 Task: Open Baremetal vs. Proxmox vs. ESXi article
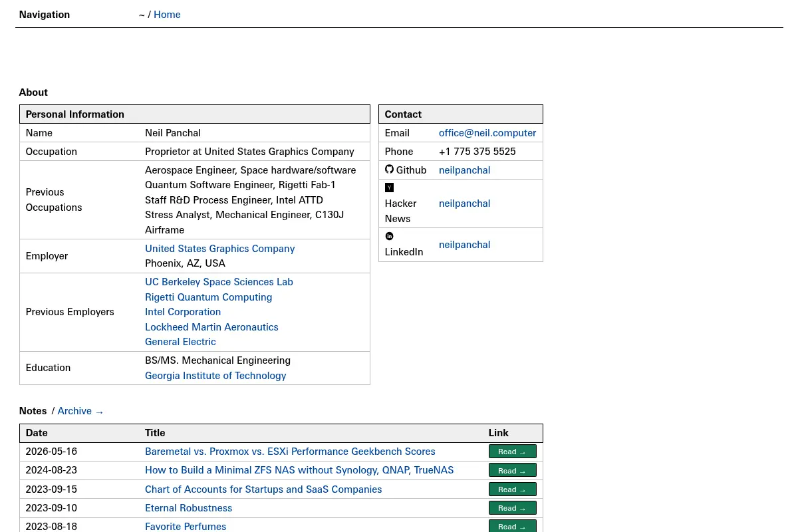pyautogui.click(x=290, y=452)
